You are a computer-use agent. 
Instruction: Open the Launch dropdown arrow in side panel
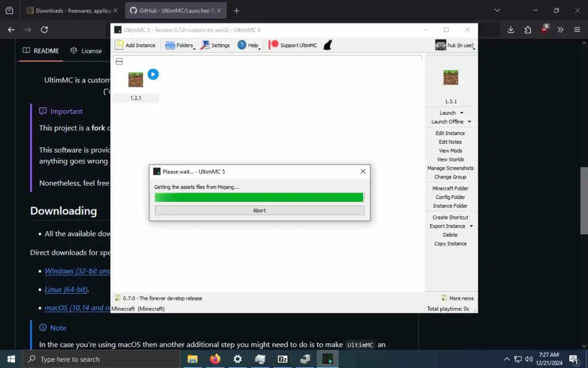point(462,113)
